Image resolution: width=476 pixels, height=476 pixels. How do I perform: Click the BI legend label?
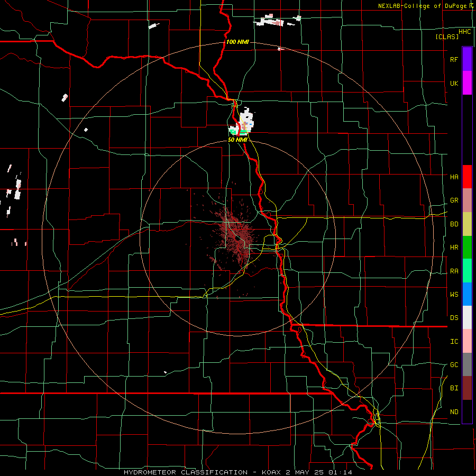[454, 388]
